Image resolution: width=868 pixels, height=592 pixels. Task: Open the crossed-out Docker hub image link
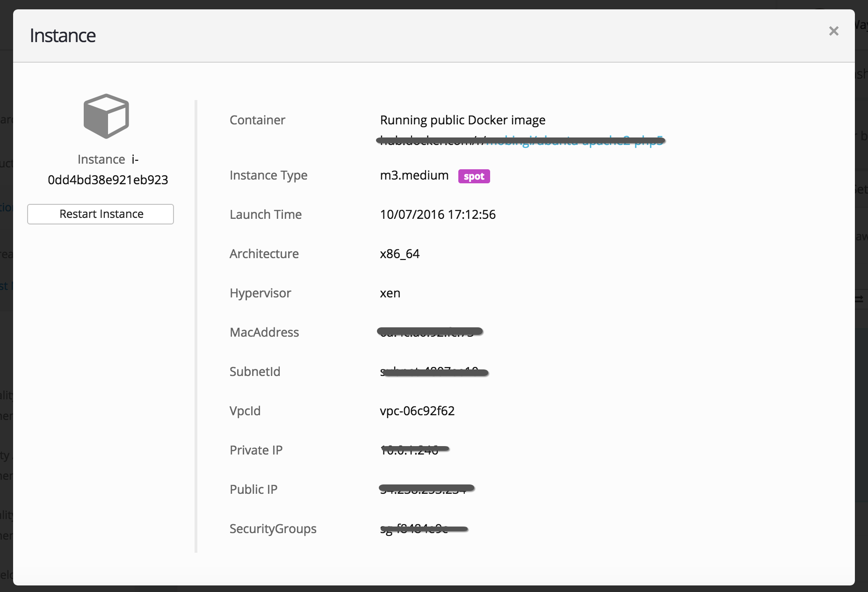coord(574,140)
